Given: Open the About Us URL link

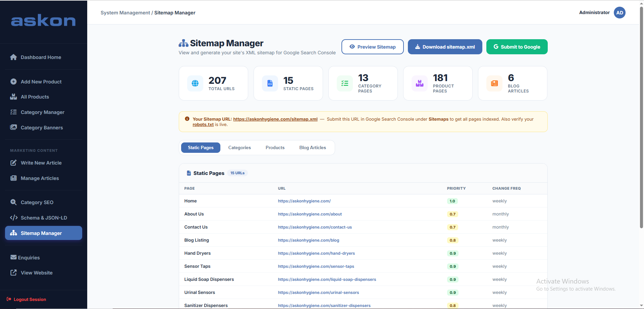Looking at the screenshot, I should pyautogui.click(x=310, y=214).
